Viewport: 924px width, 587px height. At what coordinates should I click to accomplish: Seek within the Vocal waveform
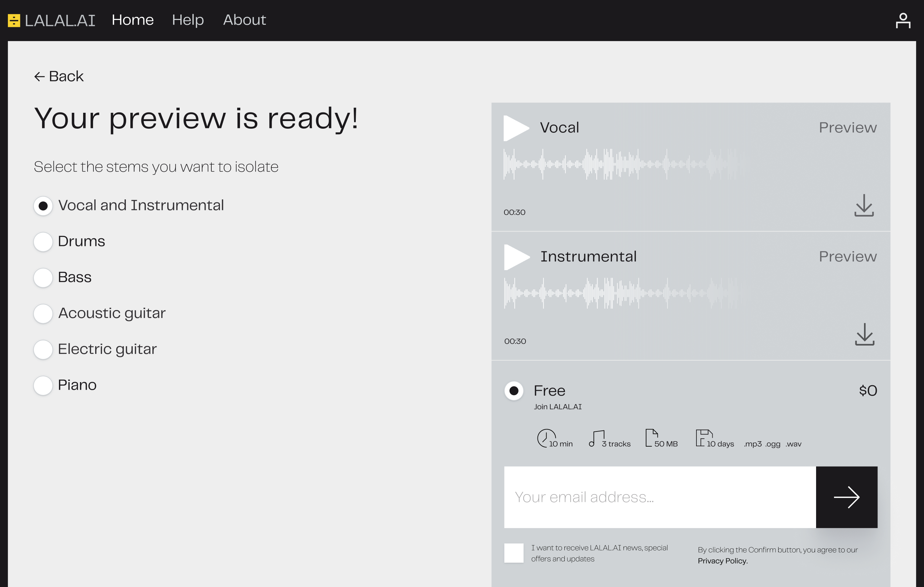(625, 164)
